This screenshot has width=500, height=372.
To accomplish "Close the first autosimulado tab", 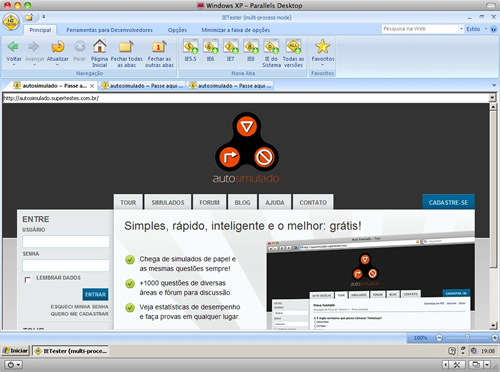I will [92, 86].
